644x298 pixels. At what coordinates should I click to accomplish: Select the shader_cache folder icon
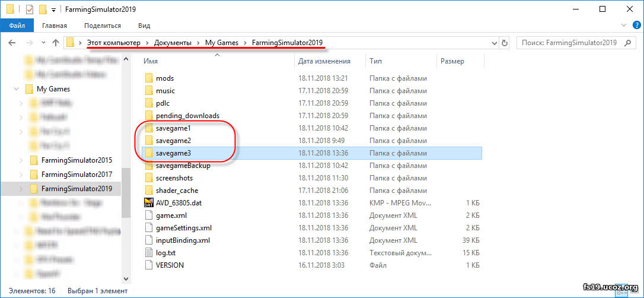[148, 191]
